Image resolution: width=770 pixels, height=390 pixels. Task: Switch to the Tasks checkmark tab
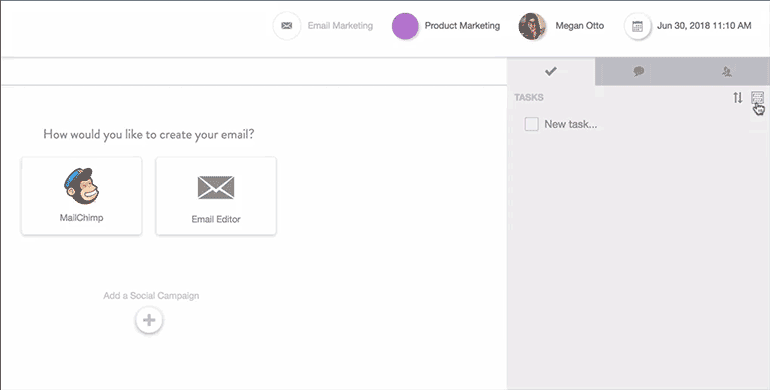pyautogui.click(x=550, y=72)
